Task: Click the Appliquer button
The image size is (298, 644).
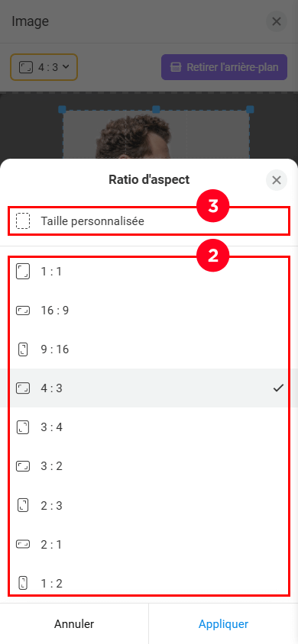Action: click(224, 624)
